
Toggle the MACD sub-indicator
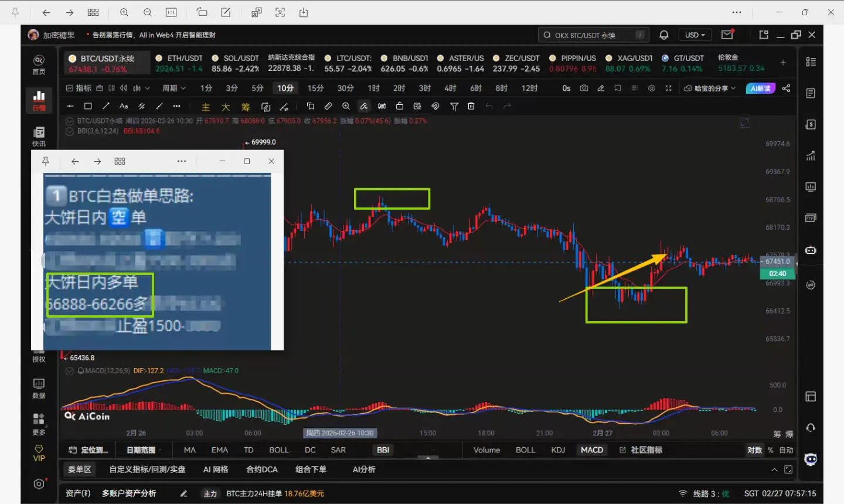(x=592, y=450)
